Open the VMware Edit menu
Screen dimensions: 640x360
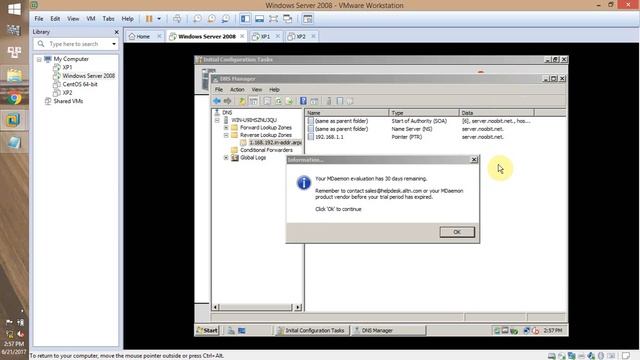(55, 19)
